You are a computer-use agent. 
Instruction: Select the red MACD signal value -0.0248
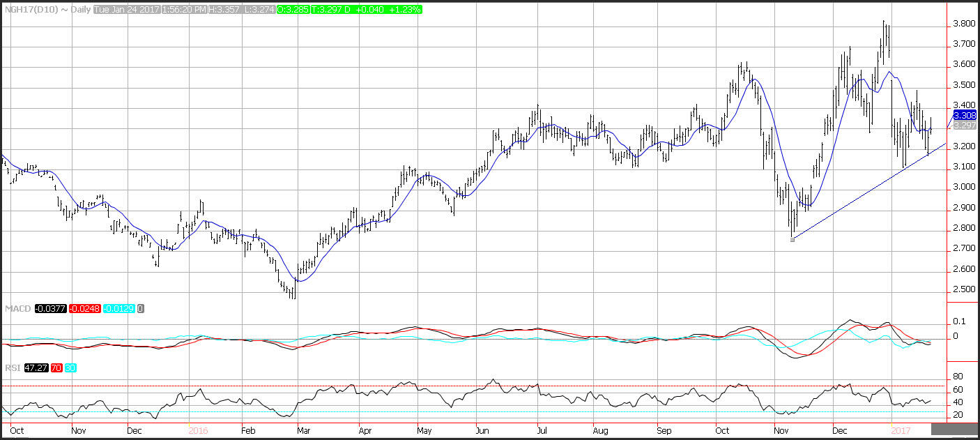(x=86, y=308)
